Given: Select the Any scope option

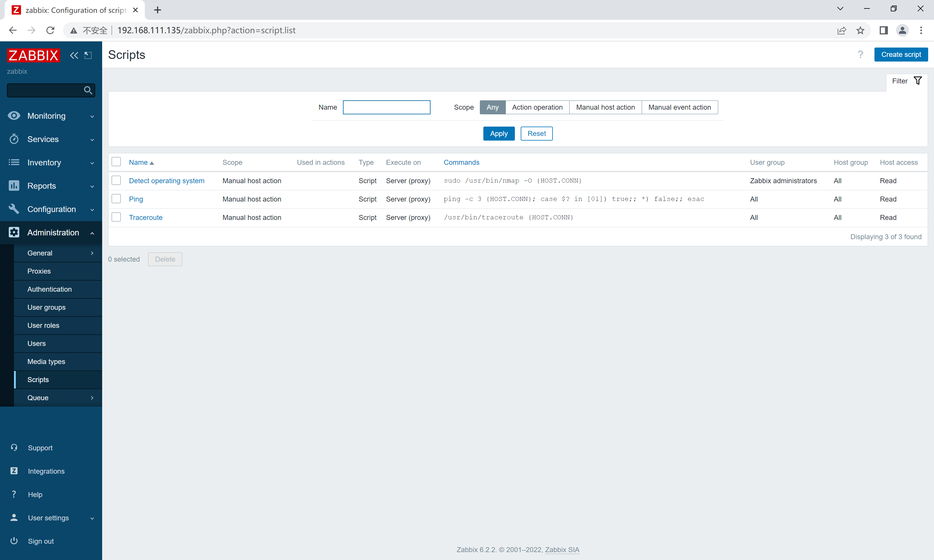Looking at the screenshot, I should 492,107.
